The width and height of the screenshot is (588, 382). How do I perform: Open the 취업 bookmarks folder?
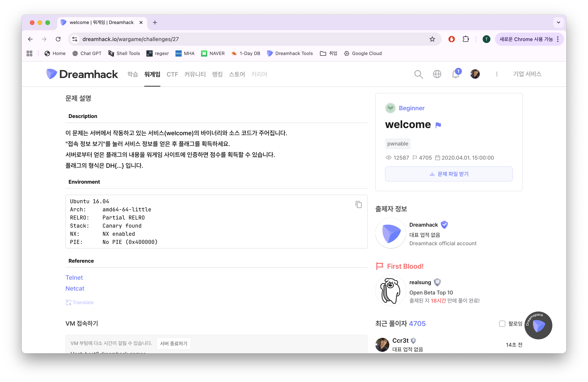(328, 53)
